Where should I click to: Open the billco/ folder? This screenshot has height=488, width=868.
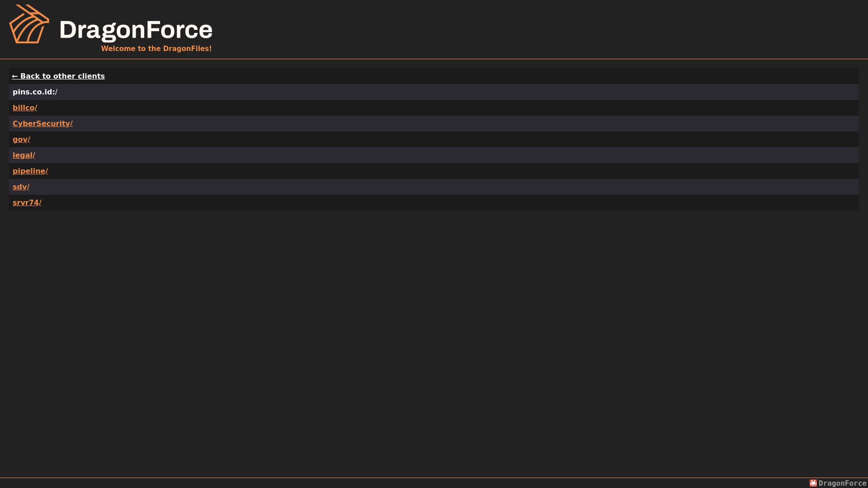[x=25, y=108]
